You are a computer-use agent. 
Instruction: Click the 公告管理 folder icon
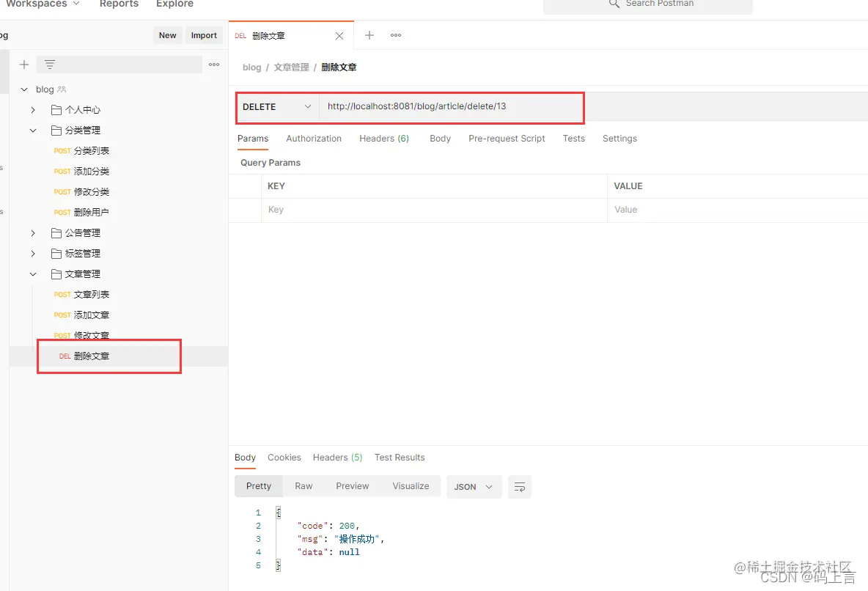56,232
